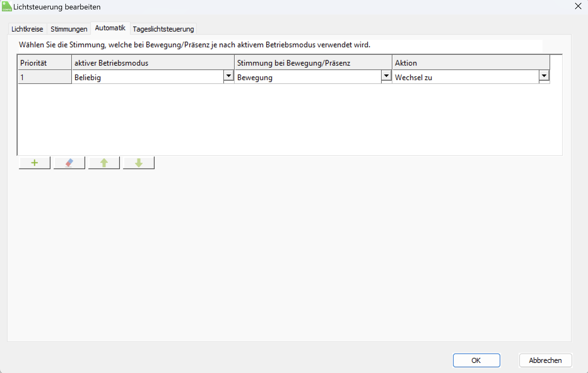Open the Stimmungen tab
The height and width of the screenshot is (373, 588).
69,29
